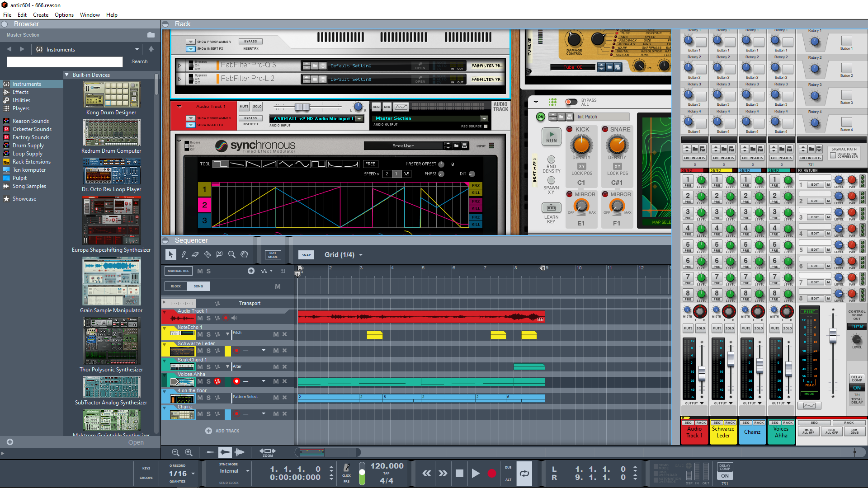The height and width of the screenshot is (488, 868).
Task: Click the transport Stop button
Action: coord(459,473)
